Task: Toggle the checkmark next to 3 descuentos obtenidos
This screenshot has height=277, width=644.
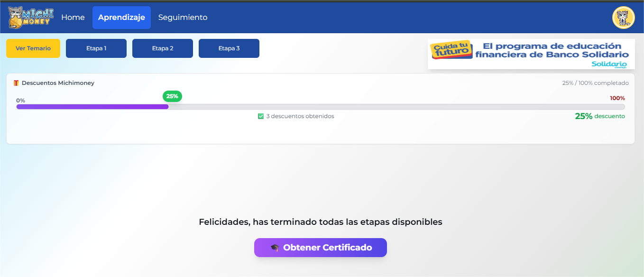Action: [x=261, y=116]
